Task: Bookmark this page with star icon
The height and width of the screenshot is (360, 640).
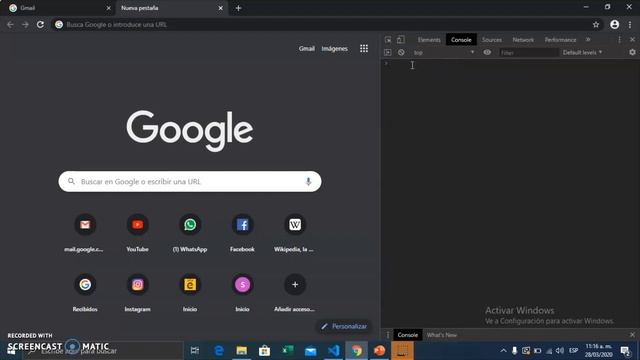Action: pyautogui.click(x=596, y=24)
